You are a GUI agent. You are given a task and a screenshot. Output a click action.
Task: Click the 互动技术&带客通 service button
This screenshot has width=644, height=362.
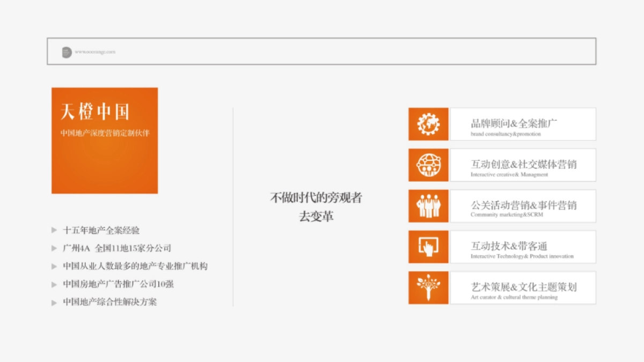point(523,246)
